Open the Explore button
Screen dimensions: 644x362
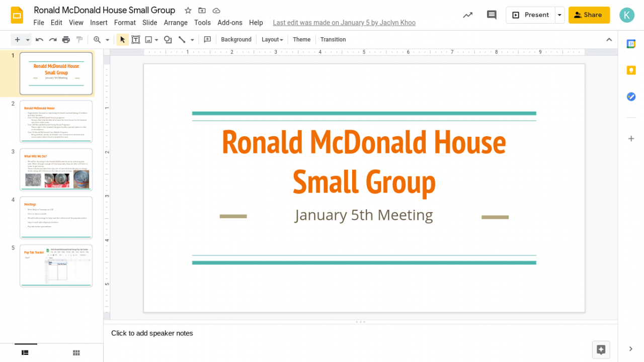[x=601, y=349]
